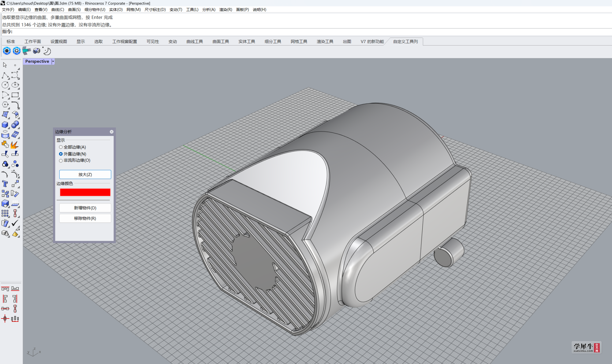Open the Text object tool
Image resolution: width=612 pixels, height=364 pixels.
pos(5,184)
